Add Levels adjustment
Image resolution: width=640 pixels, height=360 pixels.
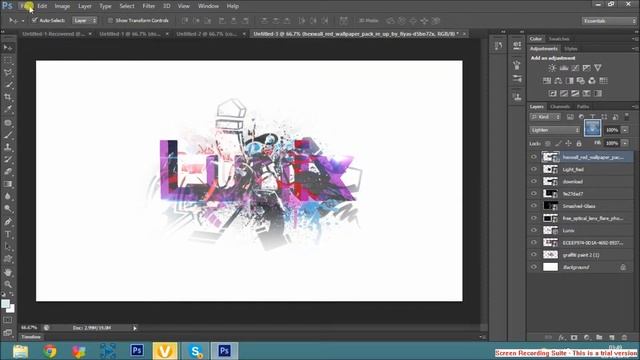pos(564,68)
